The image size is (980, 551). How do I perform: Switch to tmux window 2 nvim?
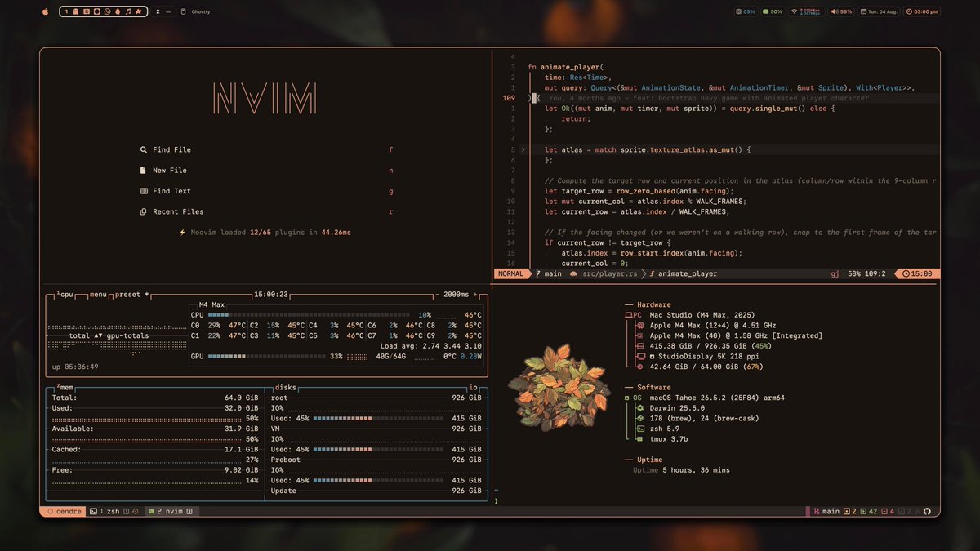170,511
